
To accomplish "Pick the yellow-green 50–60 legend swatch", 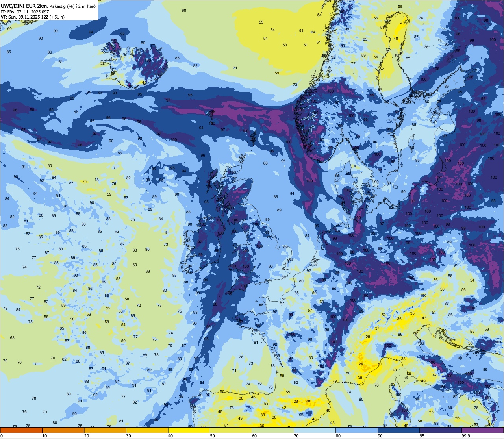I will 231,430.
